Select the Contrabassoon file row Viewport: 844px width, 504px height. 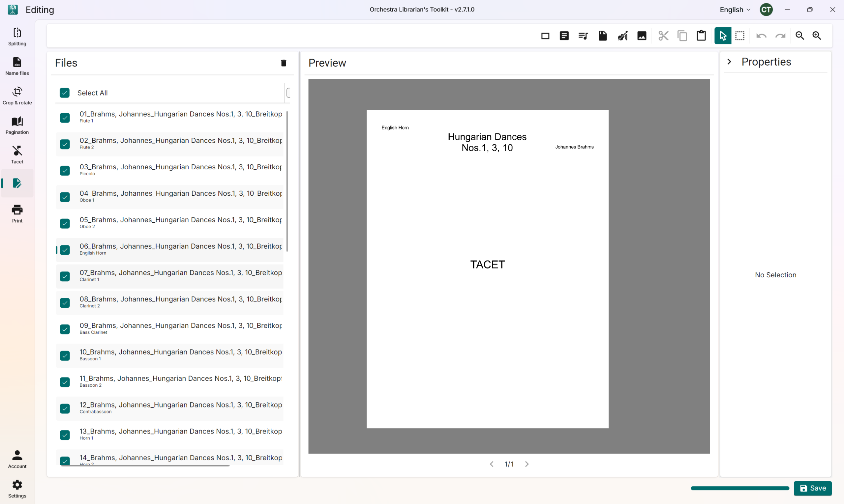tap(169, 408)
